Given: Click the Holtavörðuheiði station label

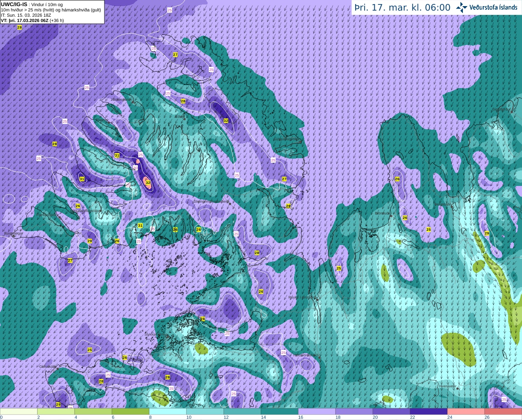Looking at the screenshot, I should pos(306,355).
